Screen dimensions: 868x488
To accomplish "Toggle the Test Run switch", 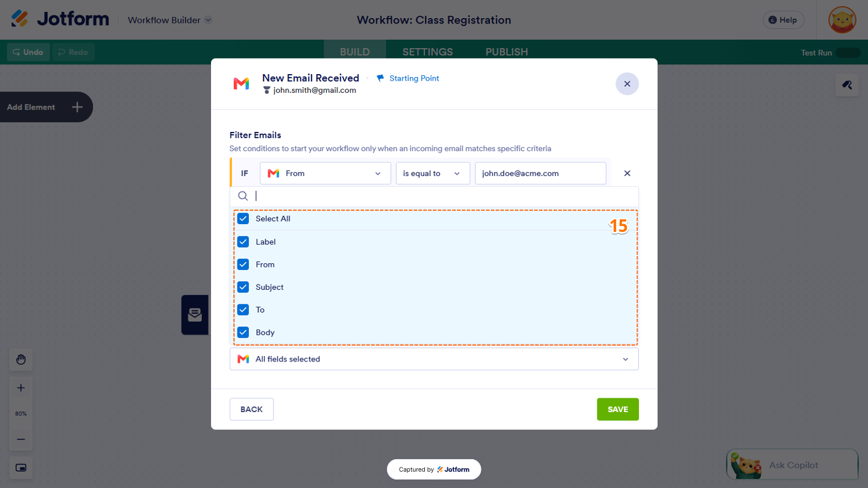I will tap(849, 52).
